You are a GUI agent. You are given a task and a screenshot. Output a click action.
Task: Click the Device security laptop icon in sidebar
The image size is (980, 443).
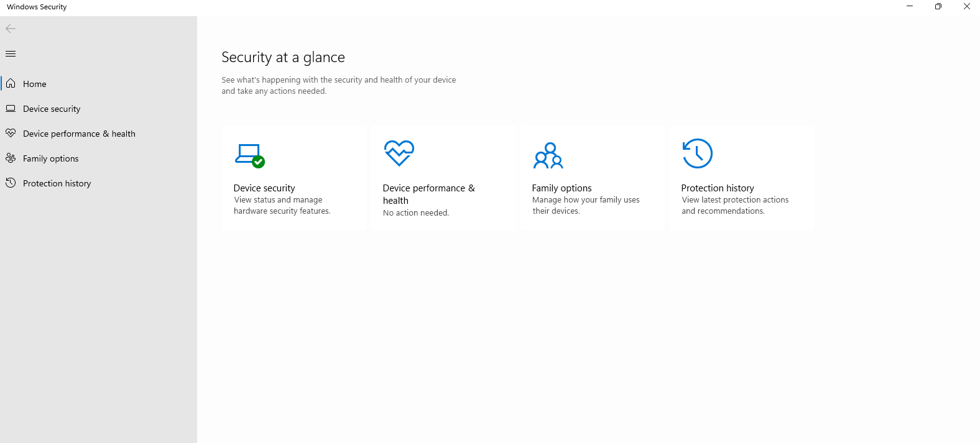coord(11,109)
